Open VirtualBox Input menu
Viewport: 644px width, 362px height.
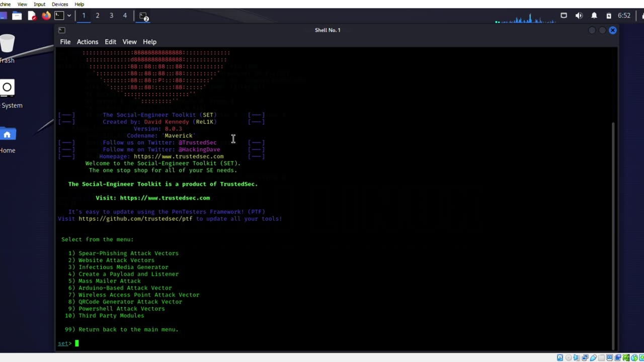(39, 4)
